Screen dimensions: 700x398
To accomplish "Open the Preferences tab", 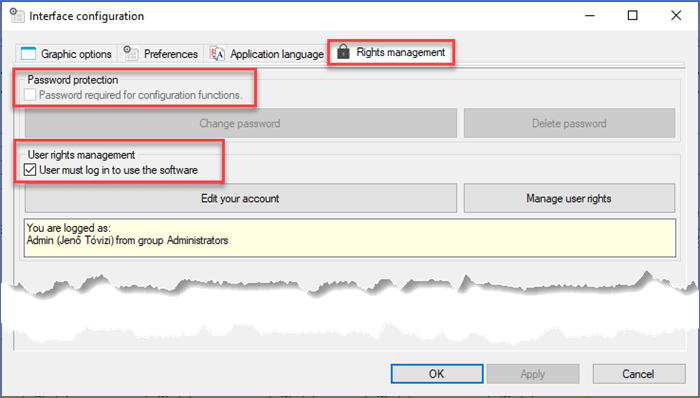I will point(160,54).
